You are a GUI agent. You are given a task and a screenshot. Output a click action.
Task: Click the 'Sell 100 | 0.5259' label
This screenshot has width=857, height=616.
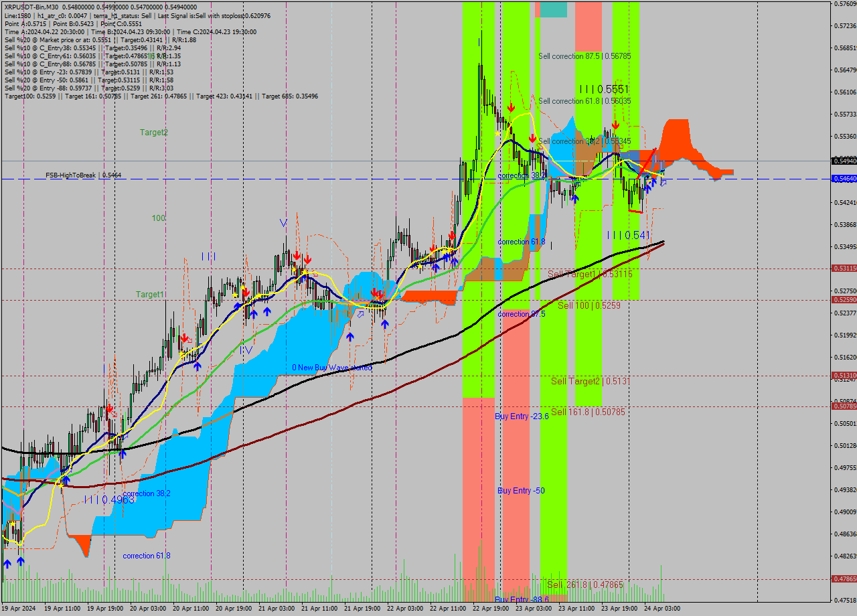click(589, 305)
